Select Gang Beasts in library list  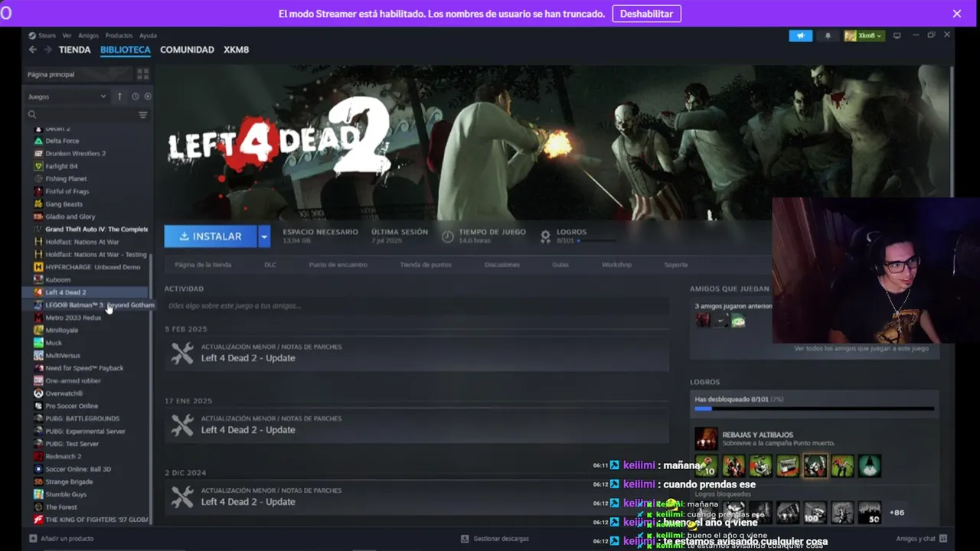coord(64,204)
